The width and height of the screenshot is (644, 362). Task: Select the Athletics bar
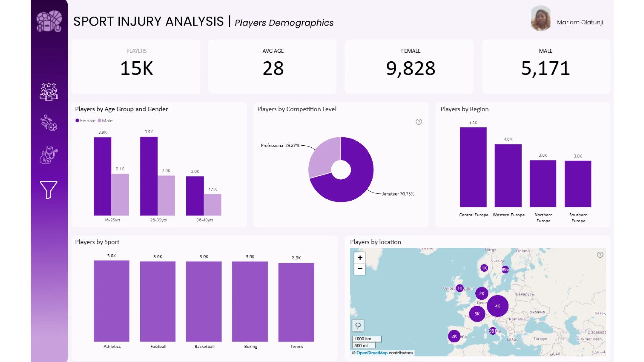[111, 301]
